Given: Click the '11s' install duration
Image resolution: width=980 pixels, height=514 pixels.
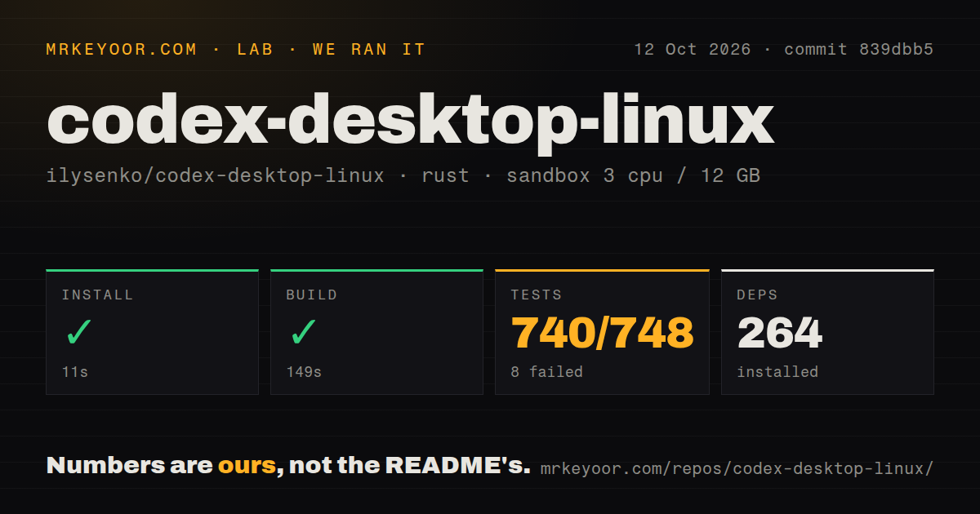Looking at the screenshot, I should click(75, 372).
